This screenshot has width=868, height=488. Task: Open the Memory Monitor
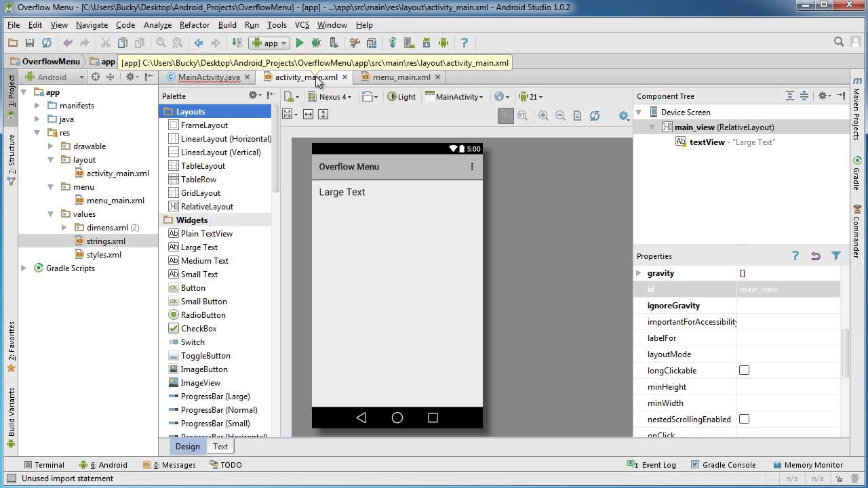808,465
